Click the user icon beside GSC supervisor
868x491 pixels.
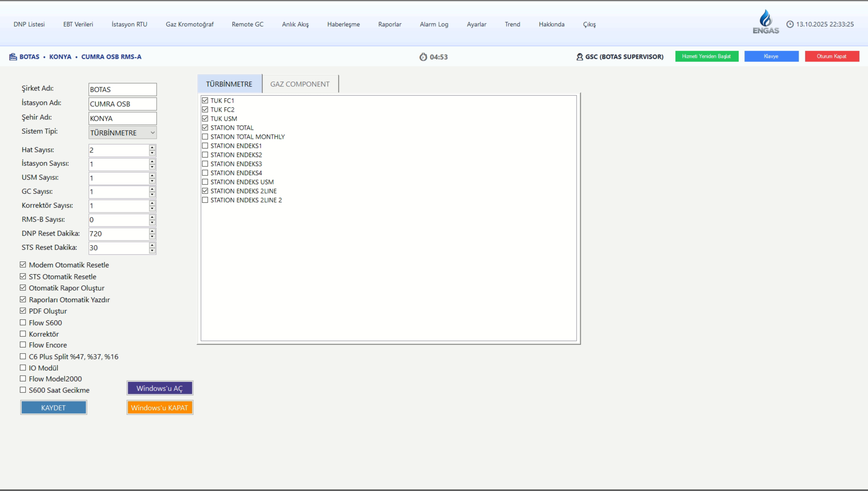coord(579,57)
